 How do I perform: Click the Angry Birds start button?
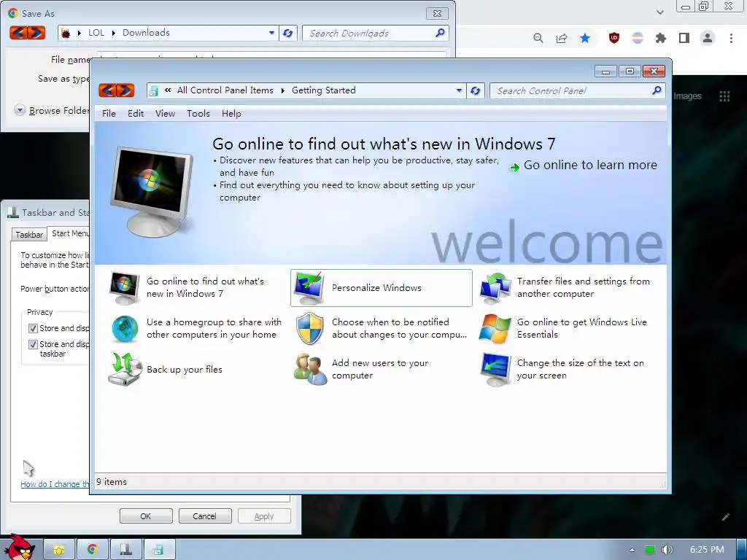(20, 547)
